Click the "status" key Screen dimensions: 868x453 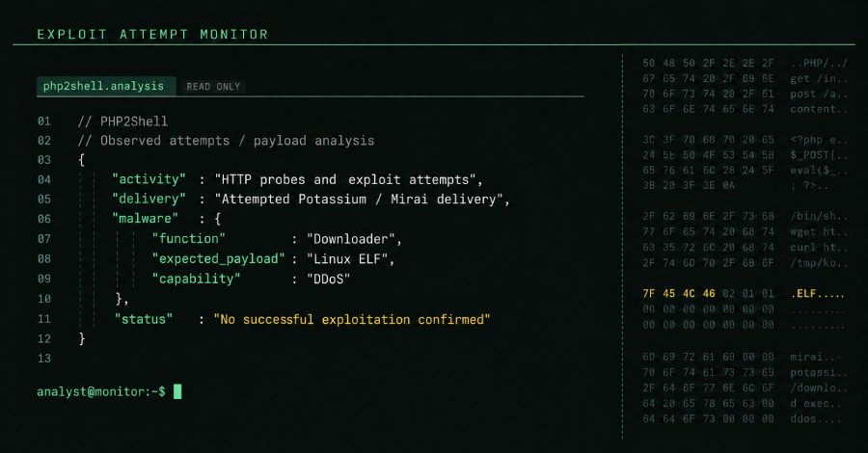(x=144, y=319)
